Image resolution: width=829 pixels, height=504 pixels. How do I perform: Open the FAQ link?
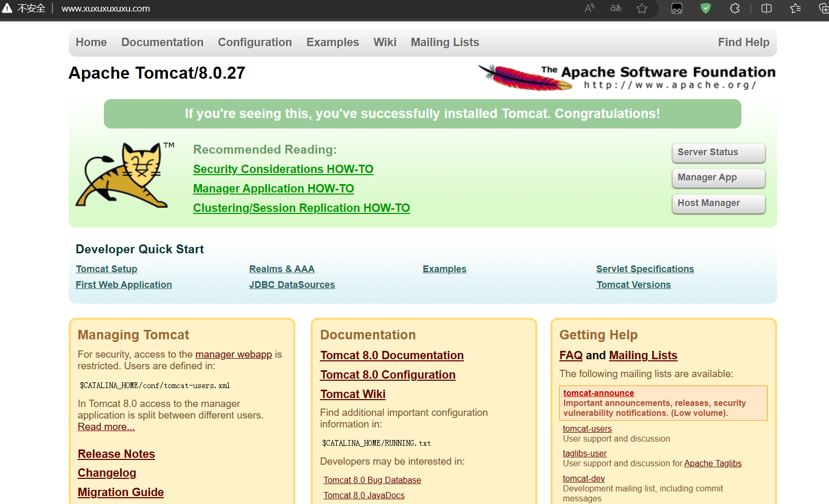click(571, 356)
